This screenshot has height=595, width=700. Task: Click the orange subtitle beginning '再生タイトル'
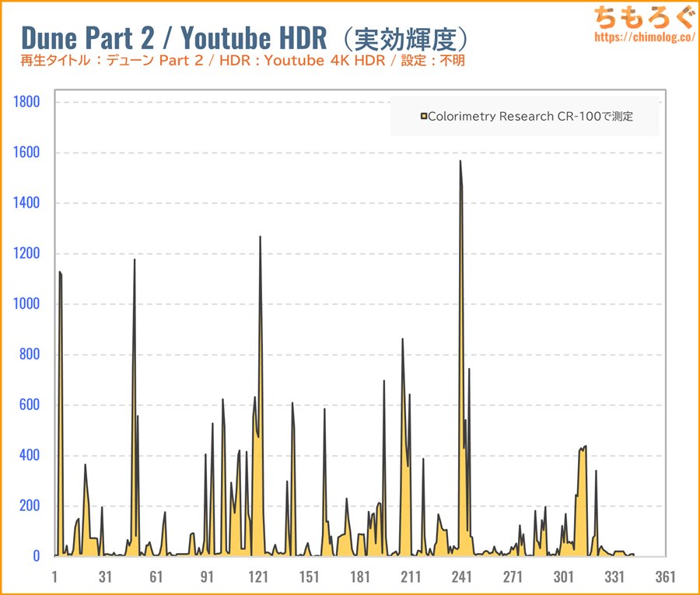pos(243,60)
